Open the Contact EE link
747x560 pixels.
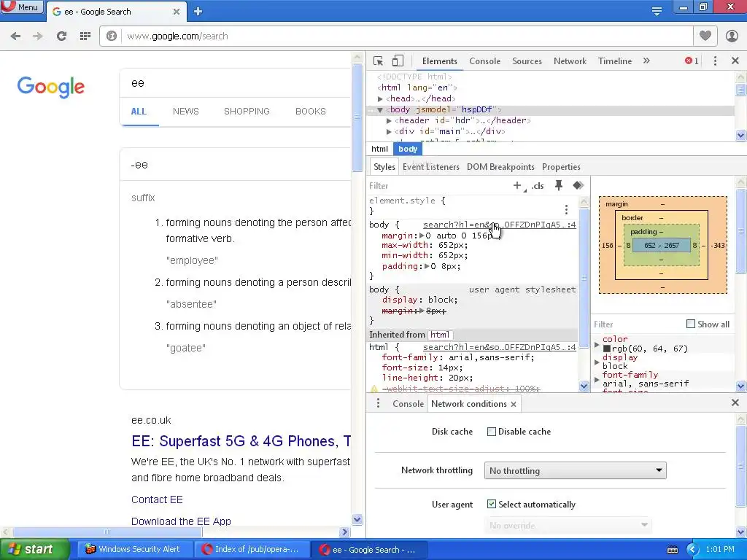point(158,499)
